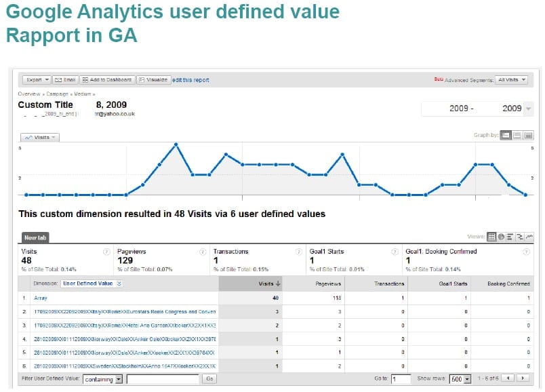This screenshot has height=392, width=545.
Task: Select graph by day icon
Action: (x=506, y=136)
